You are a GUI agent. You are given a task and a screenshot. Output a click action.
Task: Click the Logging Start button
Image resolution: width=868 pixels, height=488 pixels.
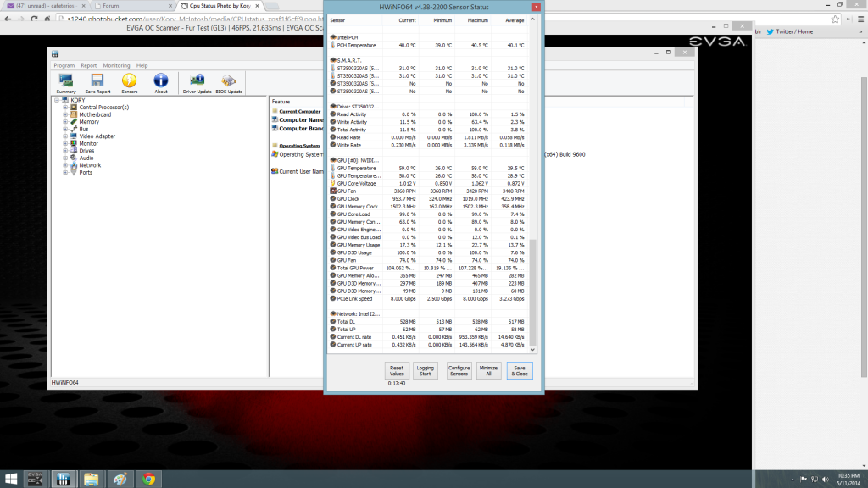pyautogui.click(x=426, y=370)
